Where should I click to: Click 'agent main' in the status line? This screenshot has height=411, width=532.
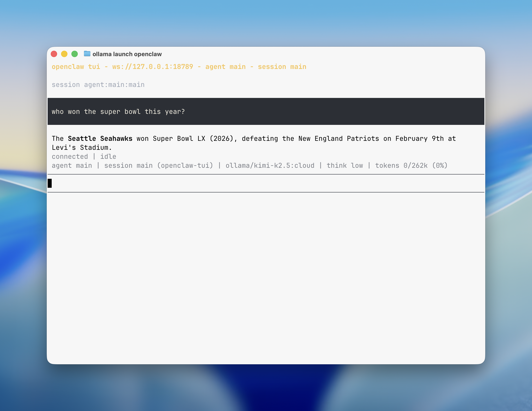click(x=72, y=166)
